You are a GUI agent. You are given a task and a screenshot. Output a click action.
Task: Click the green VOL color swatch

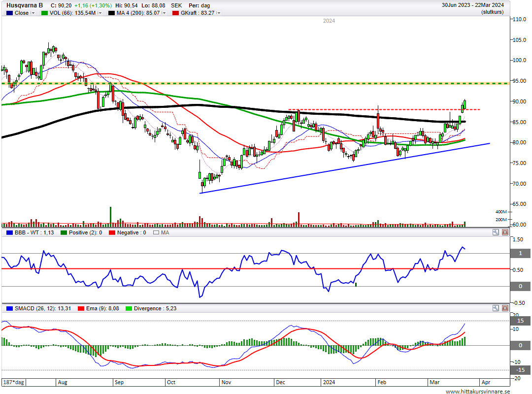click(x=44, y=13)
